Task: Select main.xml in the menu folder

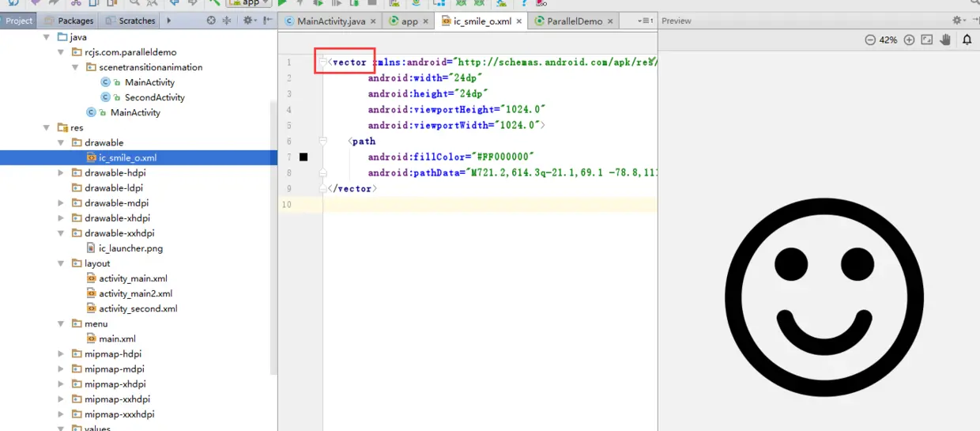Action: [117, 338]
